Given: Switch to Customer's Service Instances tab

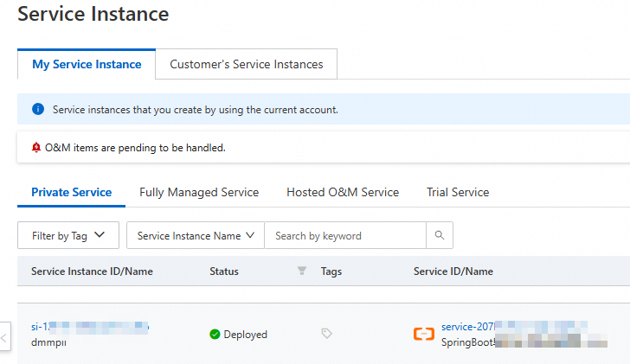Looking at the screenshot, I should [x=246, y=64].
